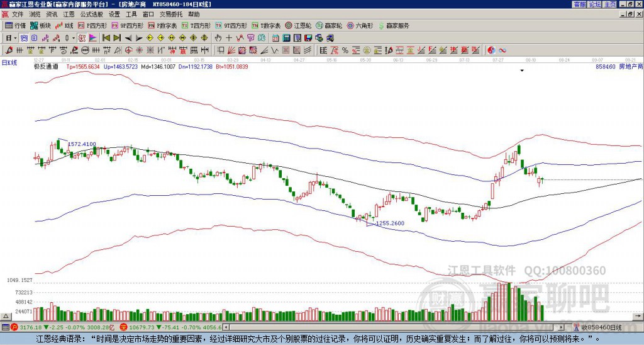Select the circle with horizontal line tool

click(85, 50)
